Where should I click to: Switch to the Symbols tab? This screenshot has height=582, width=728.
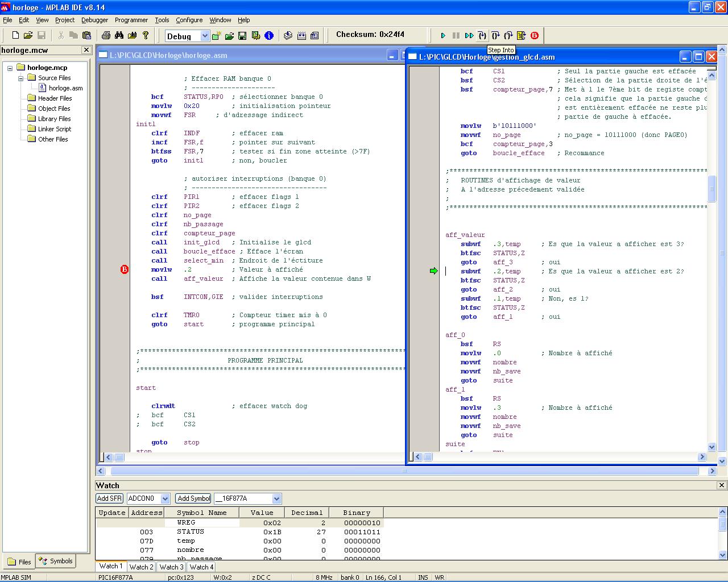56,561
